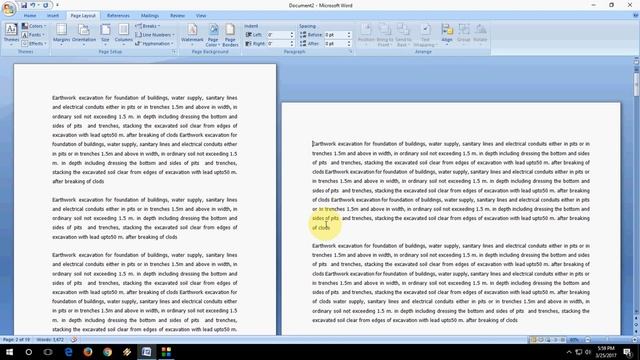This screenshot has width=640, height=360.
Task: Open the Windows Start menu
Action: tap(9, 352)
